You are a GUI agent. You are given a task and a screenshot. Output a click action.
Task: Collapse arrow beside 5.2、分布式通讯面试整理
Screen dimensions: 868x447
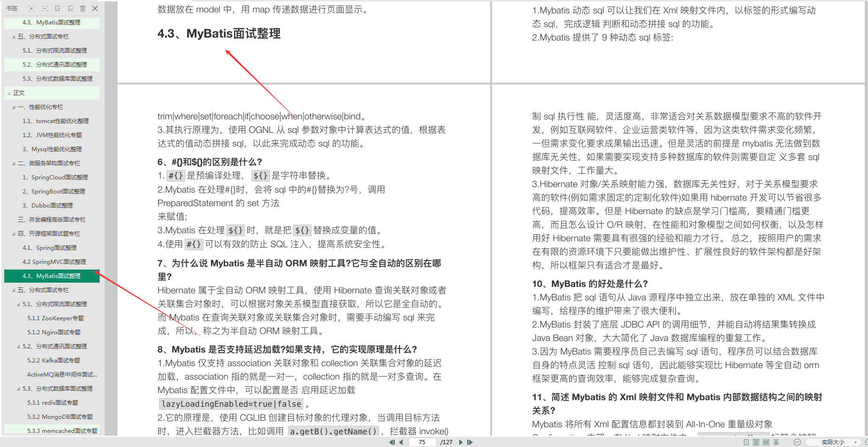[x=18, y=347]
